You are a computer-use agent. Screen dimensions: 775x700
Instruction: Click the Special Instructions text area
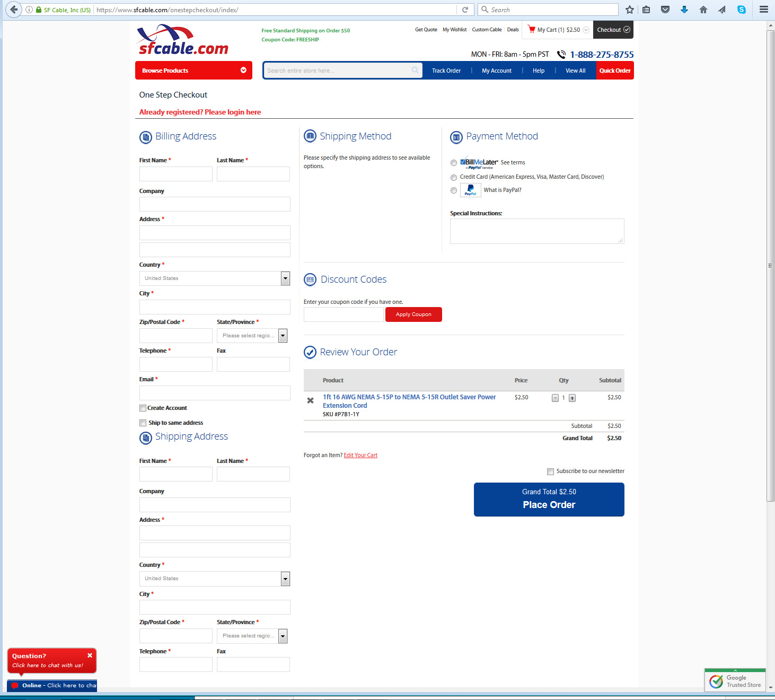[537, 231]
